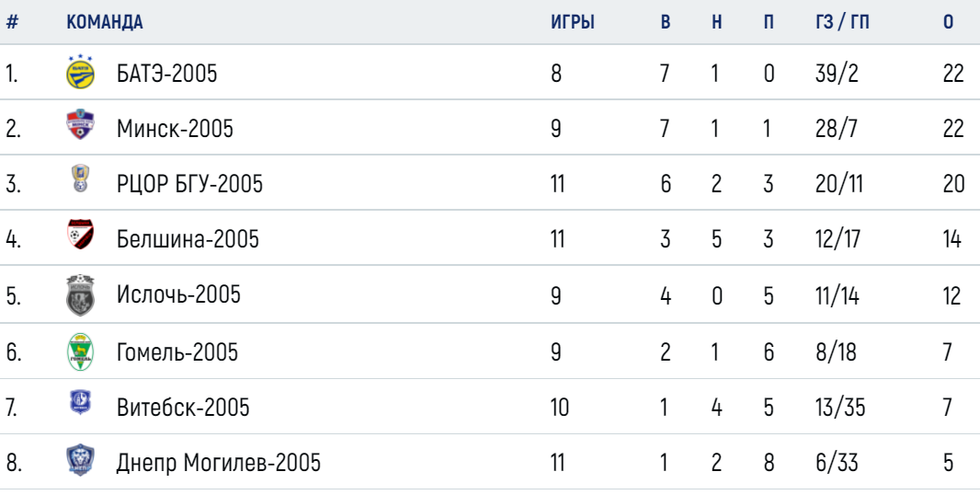Open Днепр Могилев-2005 team link
The height and width of the screenshot is (495, 980).
click(x=218, y=463)
